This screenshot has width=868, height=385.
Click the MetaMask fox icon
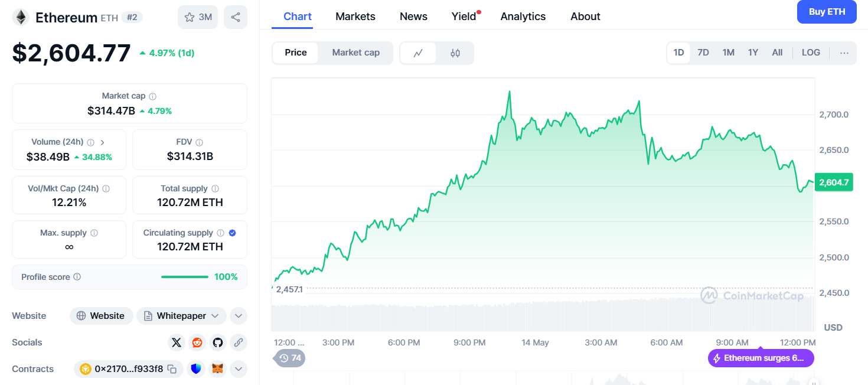click(217, 369)
